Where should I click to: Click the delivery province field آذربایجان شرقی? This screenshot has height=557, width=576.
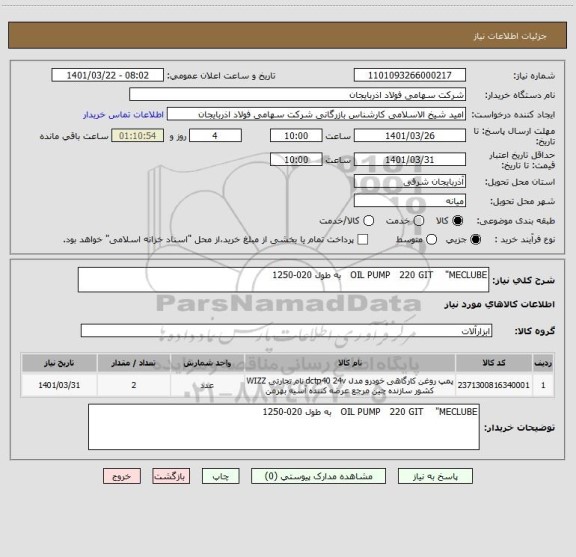click(410, 182)
